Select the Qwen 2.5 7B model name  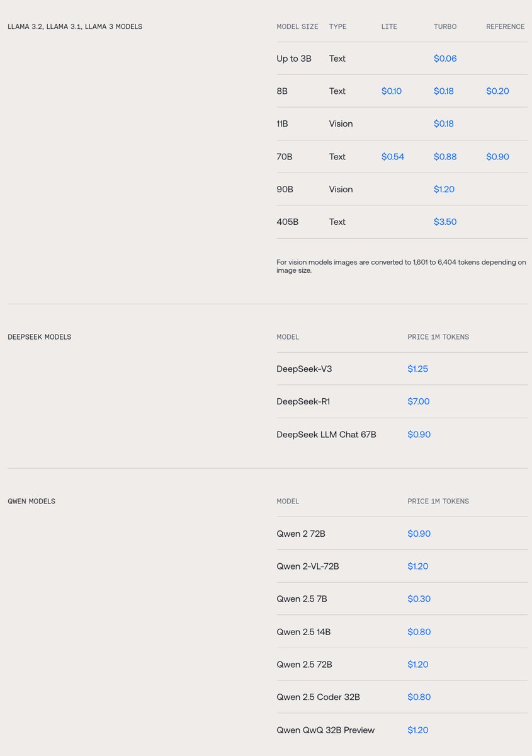(302, 599)
